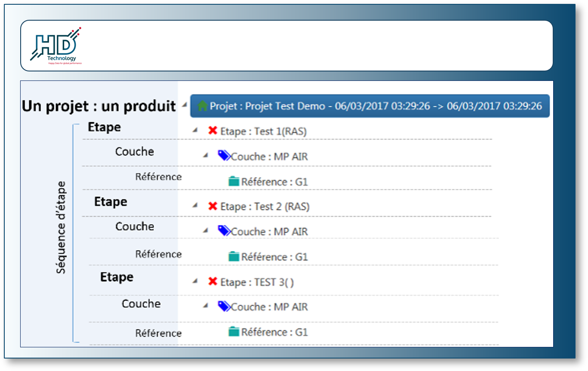Click the blue tag icon under Etape Test 2 (RAS)
Viewport: 588px width, 371px height.
(224, 231)
